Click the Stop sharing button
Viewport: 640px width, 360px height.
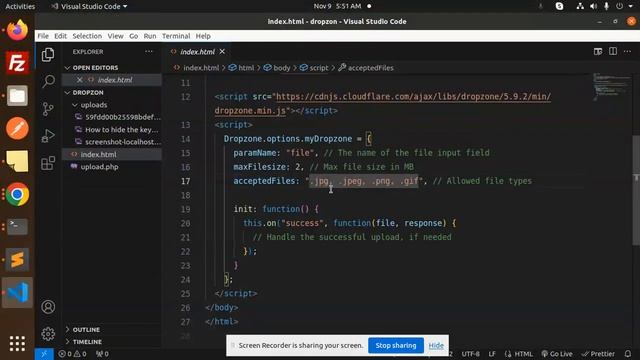tap(396, 345)
